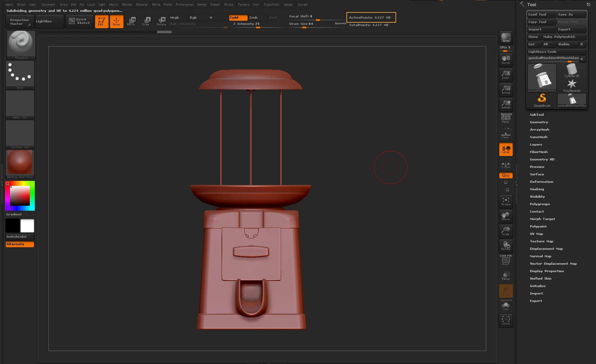Viewport: 596px width, 364px height.
Task: Open the Zplugin menu
Action: (x=288, y=4)
